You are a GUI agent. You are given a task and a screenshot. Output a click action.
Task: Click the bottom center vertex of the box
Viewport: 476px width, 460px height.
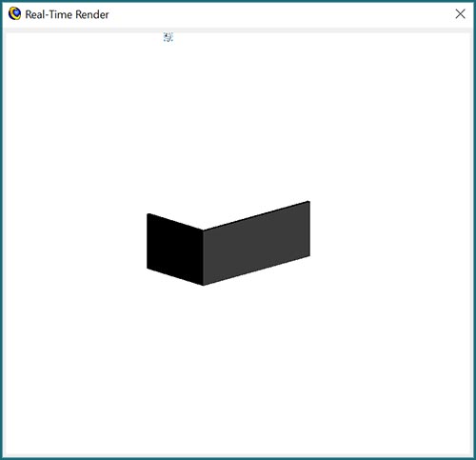[203, 285]
